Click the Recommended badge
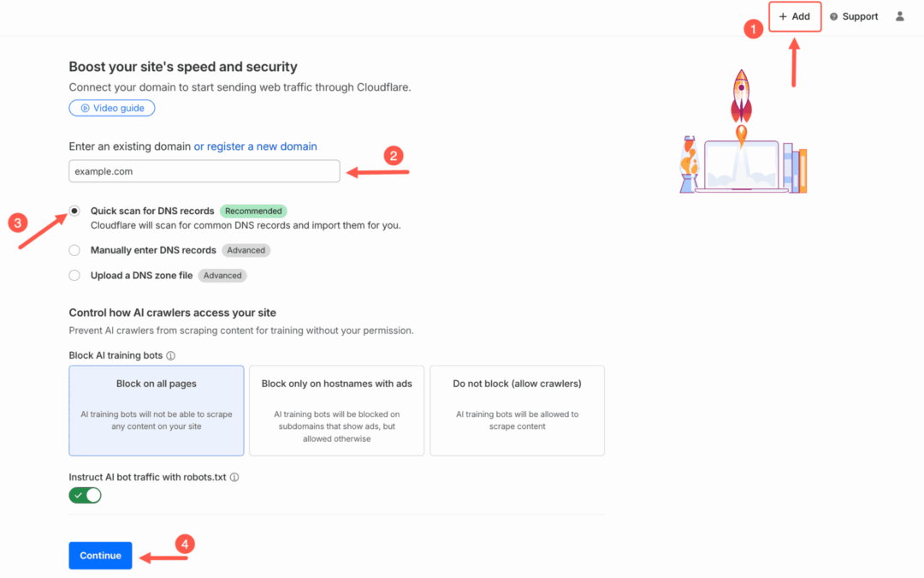The width and height of the screenshot is (924, 578). tap(252, 211)
